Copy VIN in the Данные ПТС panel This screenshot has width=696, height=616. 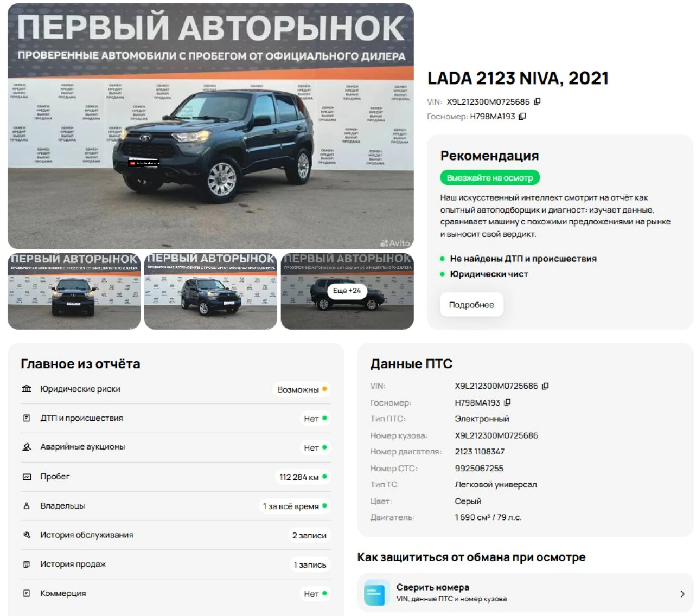pyautogui.click(x=545, y=386)
